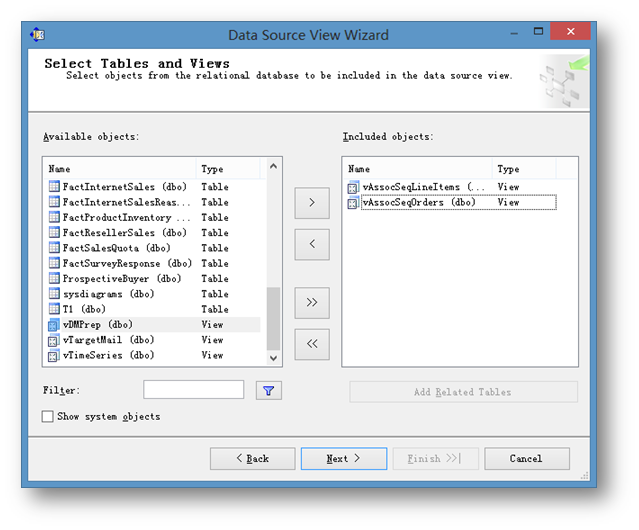Screen dimensions: 639x530
Task: Click the view icon beside vAssocSeqLineItems
Action: 353,187
